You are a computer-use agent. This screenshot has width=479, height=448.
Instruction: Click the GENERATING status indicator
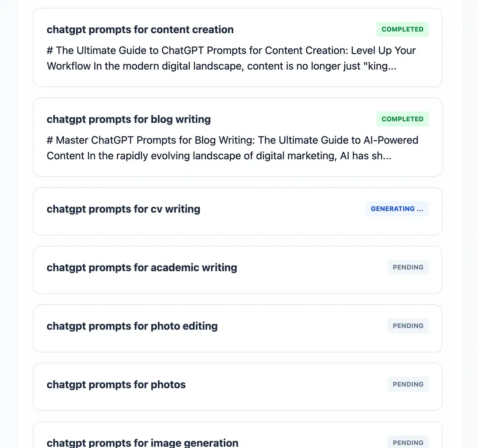397,209
